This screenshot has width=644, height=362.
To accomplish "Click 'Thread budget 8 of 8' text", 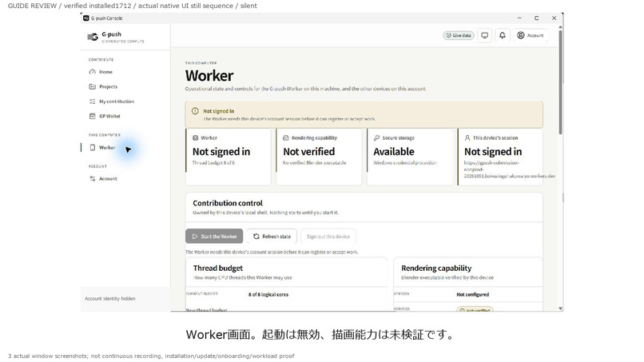I will 213,163.
